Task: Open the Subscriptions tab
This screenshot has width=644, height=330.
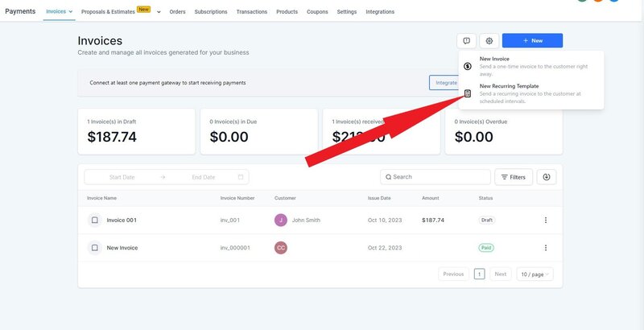Action: [211, 12]
